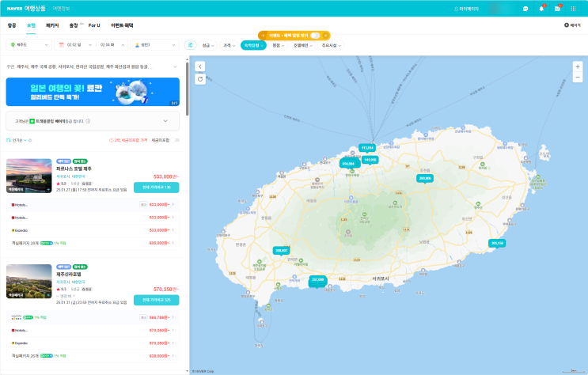Select the 290,800 price marker on map
The width and height of the screenshot is (588, 375).
pos(425,178)
